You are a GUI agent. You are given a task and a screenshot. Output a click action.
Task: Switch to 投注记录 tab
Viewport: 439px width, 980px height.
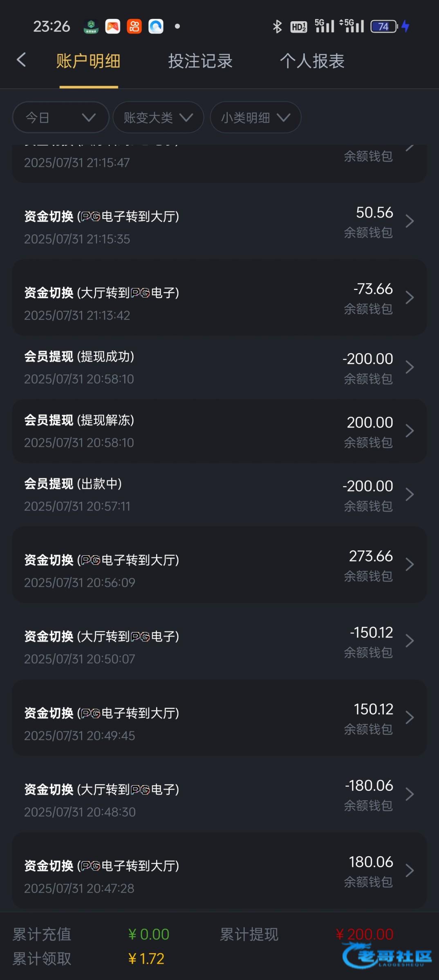point(200,61)
